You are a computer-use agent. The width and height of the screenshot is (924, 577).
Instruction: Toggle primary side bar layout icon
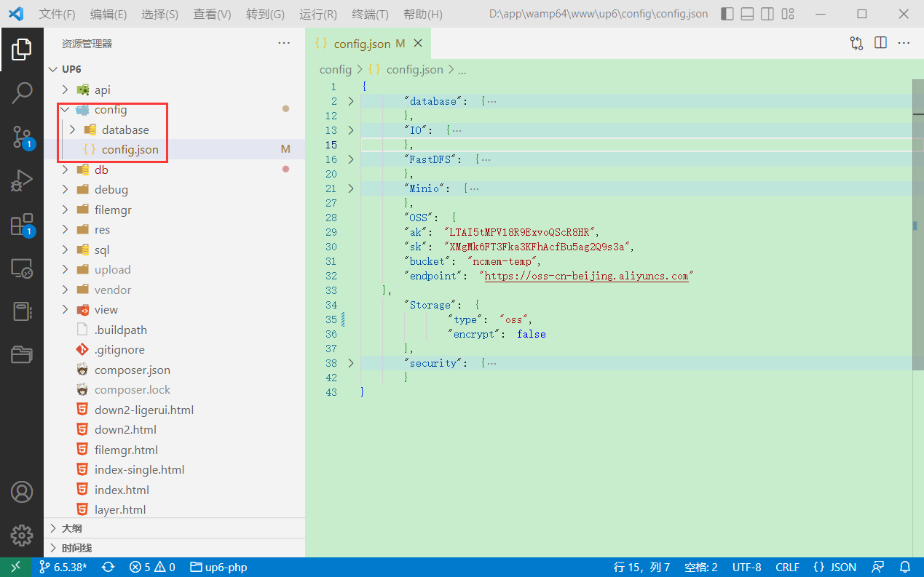click(727, 14)
